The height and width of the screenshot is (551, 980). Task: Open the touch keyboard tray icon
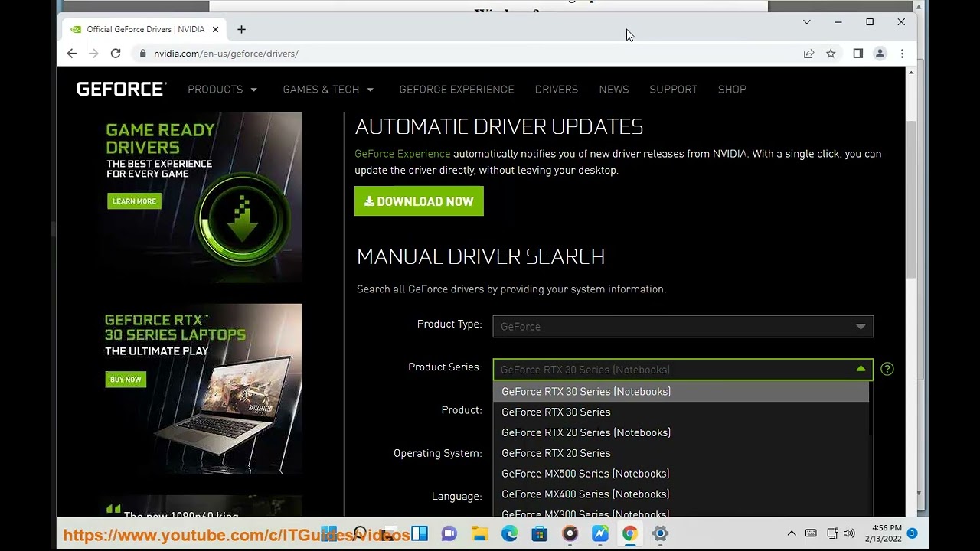(x=811, y=533)
